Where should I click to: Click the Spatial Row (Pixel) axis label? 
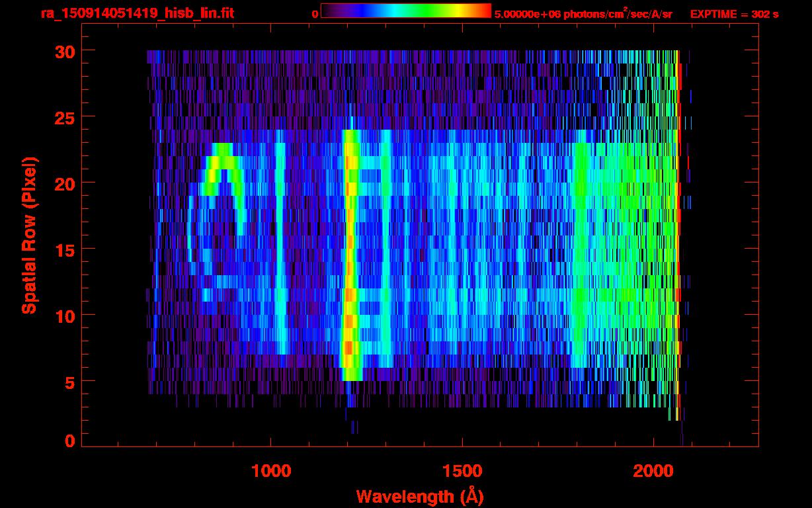(x=29, y=235)
